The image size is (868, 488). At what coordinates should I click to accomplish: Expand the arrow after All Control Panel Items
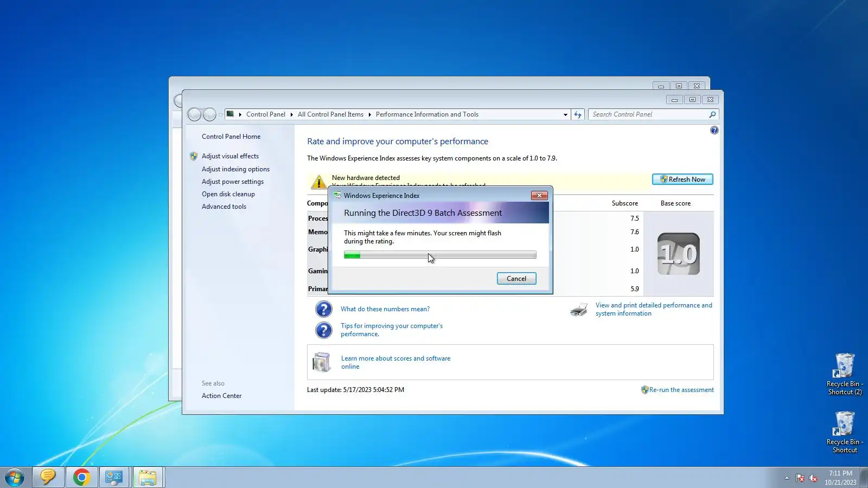click(369, 114)
